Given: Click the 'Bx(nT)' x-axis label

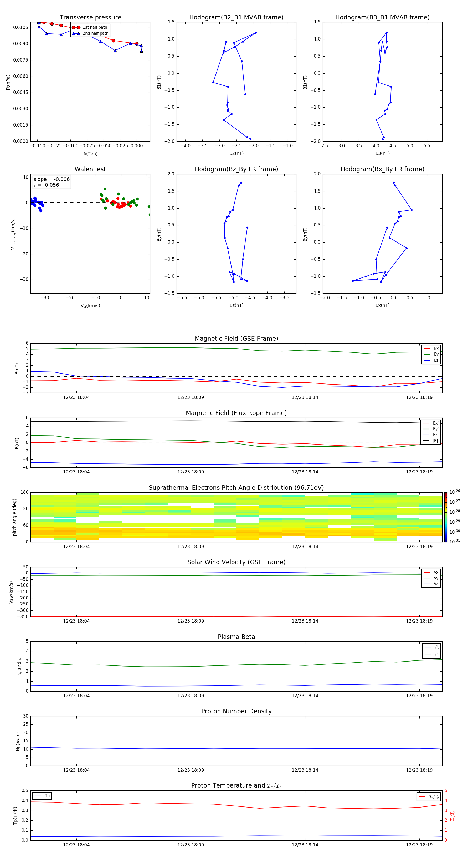Looking at the screenshot, I should 382,305.
